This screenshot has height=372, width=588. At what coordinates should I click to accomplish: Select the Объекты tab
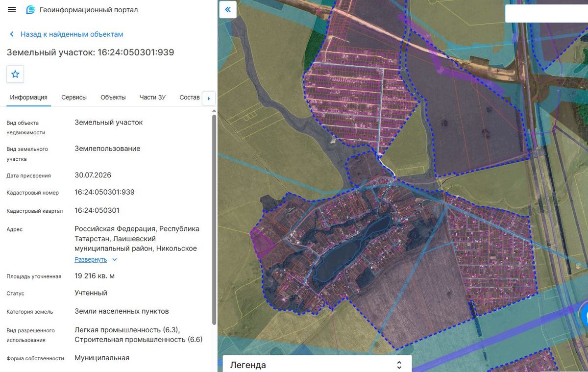pos(113,97)
